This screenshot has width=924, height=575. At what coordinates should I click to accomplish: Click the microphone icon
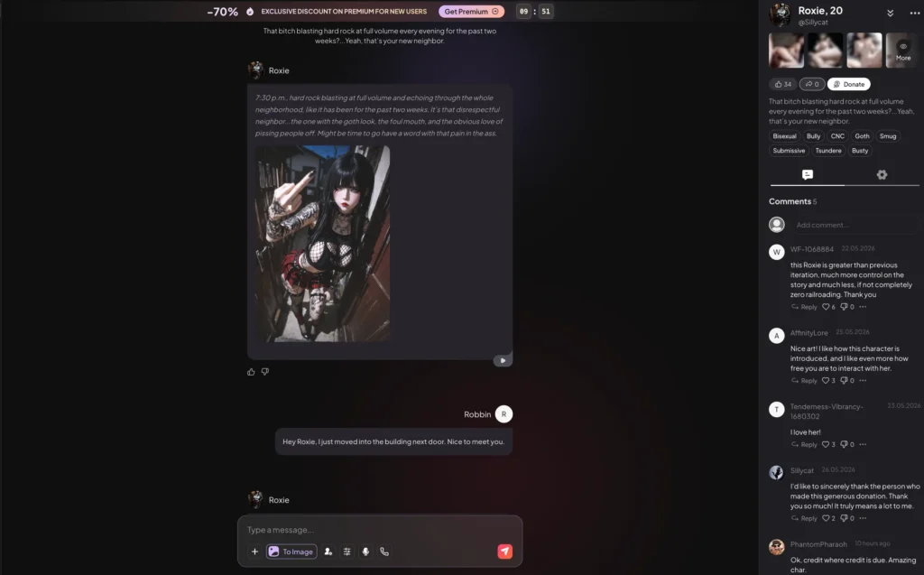tap(365, 552)
